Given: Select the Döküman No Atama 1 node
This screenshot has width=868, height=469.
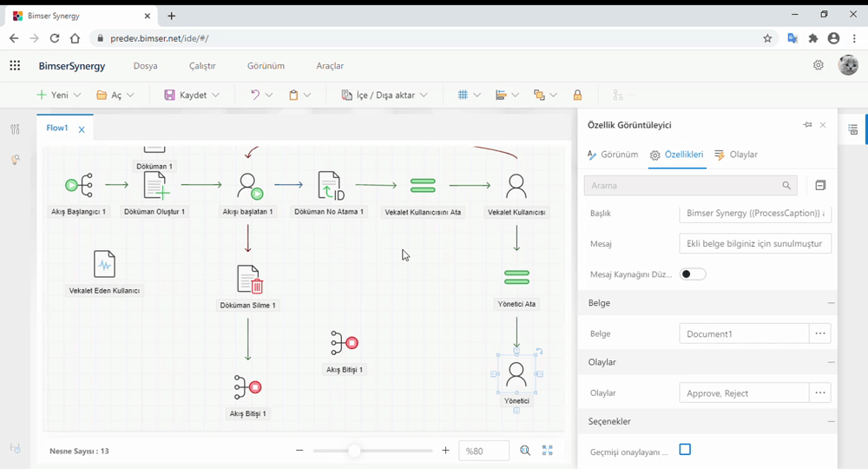Looking at the screenshot, I should pos(331,186).
